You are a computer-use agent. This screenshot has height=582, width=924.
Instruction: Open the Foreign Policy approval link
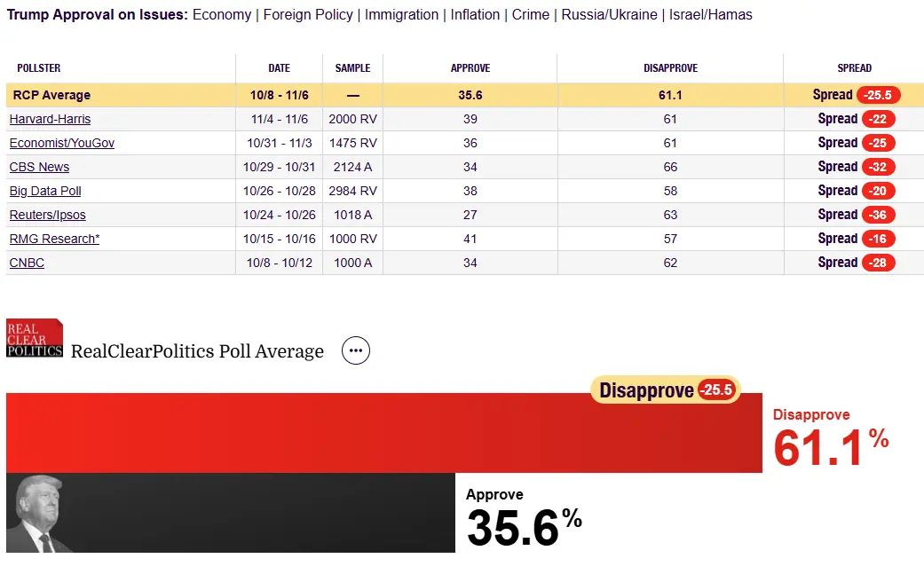(x=308, y=15)
